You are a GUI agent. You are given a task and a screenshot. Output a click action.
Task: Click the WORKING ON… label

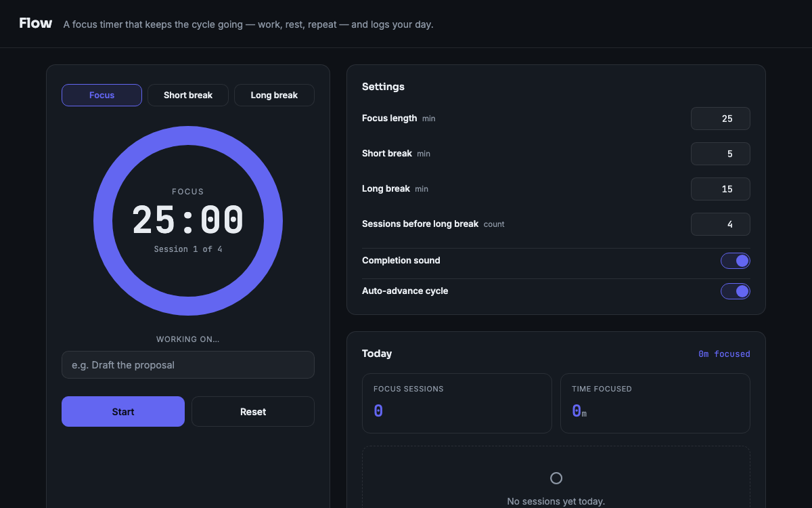point(188,339)
